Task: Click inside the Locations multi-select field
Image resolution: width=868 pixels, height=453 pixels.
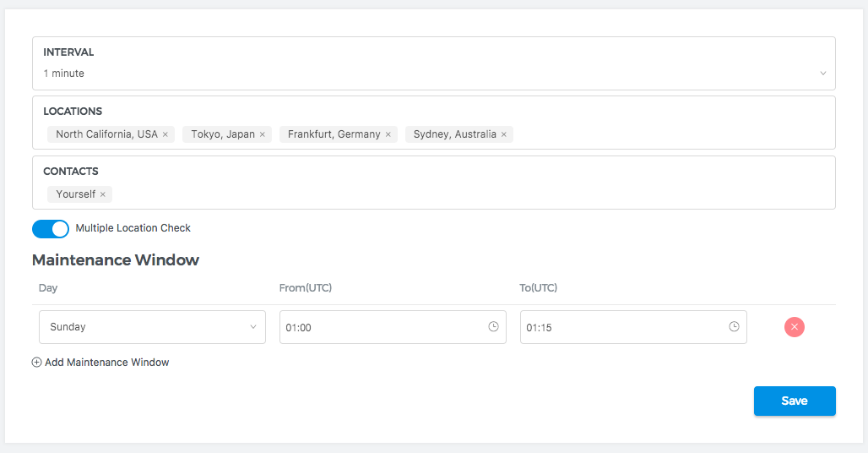Action: click(x=667, y=134)
